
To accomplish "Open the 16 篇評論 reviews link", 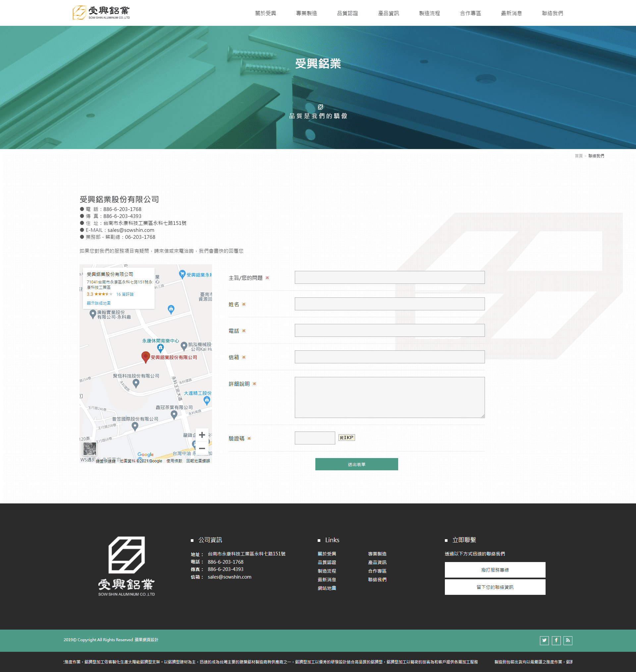I will (125, 294).
